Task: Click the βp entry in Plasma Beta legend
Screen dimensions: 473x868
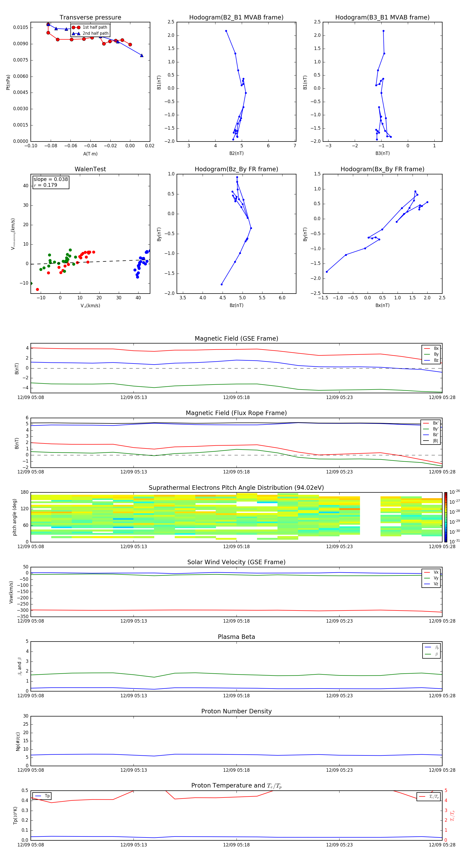Action: 431,647
